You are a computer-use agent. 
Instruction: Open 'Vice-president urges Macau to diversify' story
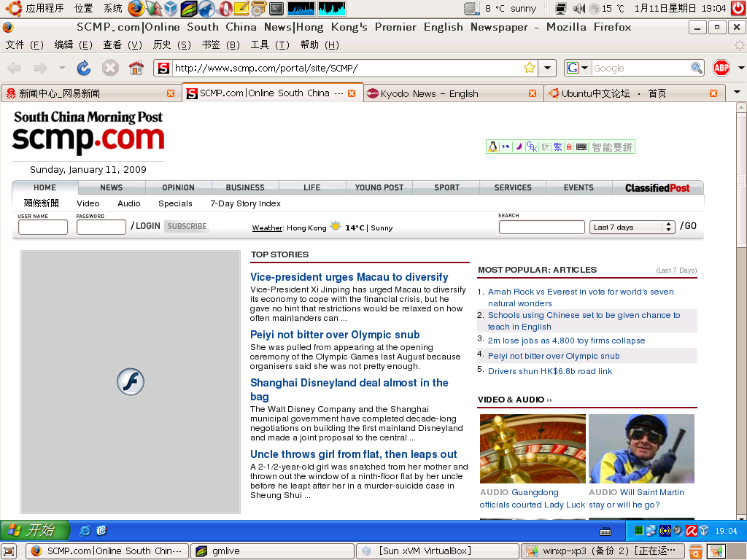click(349, 277)
